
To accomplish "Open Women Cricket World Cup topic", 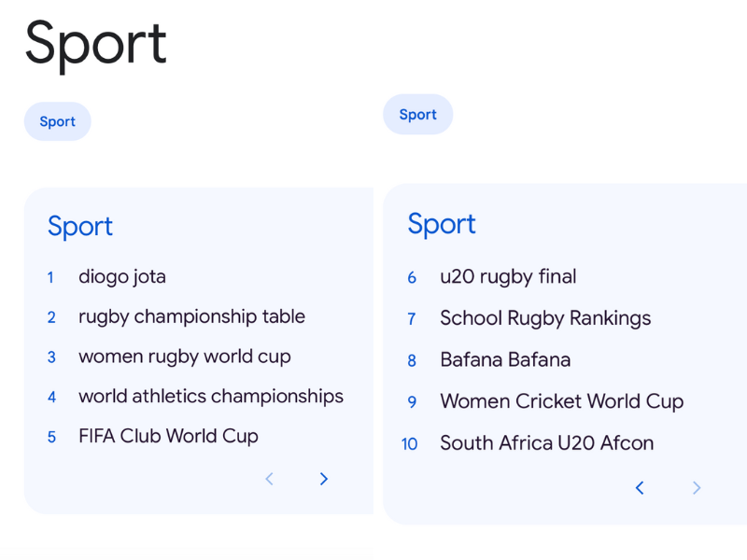I will coord(561,401).
